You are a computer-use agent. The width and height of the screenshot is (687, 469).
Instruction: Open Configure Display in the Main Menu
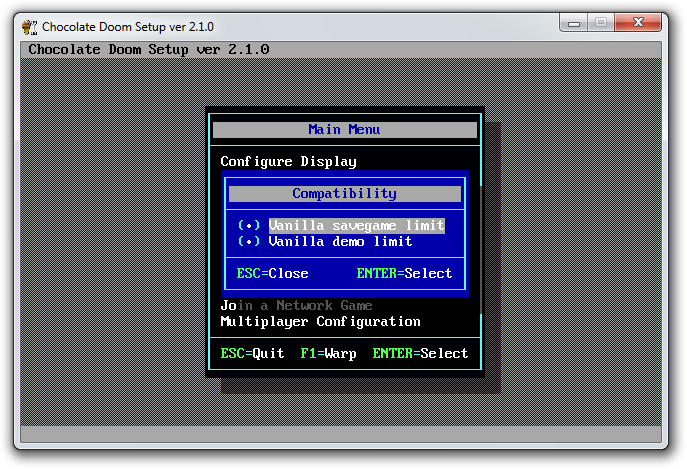(288, 161)
